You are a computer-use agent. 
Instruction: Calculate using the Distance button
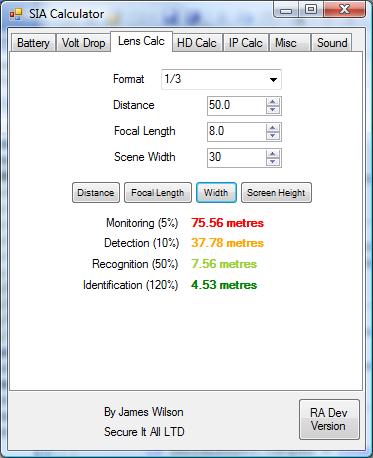click(96, 193)
